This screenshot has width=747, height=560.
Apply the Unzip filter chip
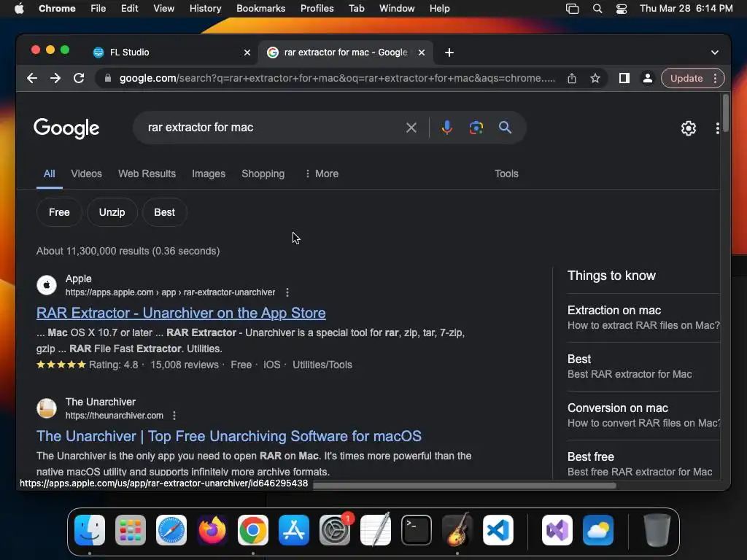coord(112,212)
